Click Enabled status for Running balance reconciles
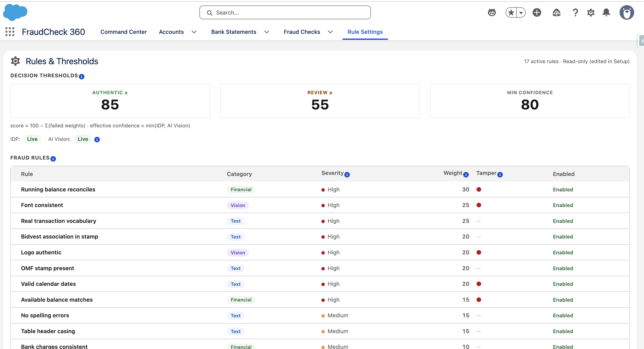 coord(563,190)
